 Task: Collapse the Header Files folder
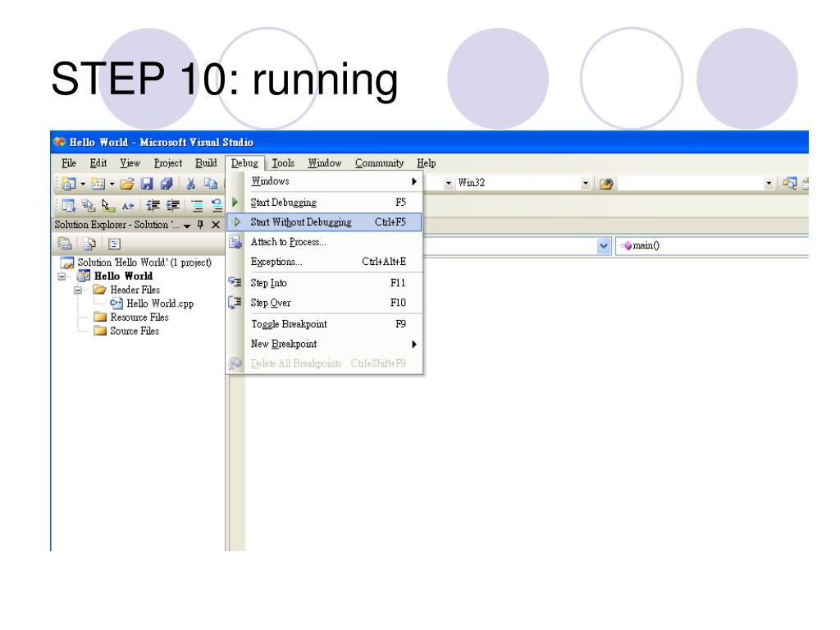tap(78, 290)
